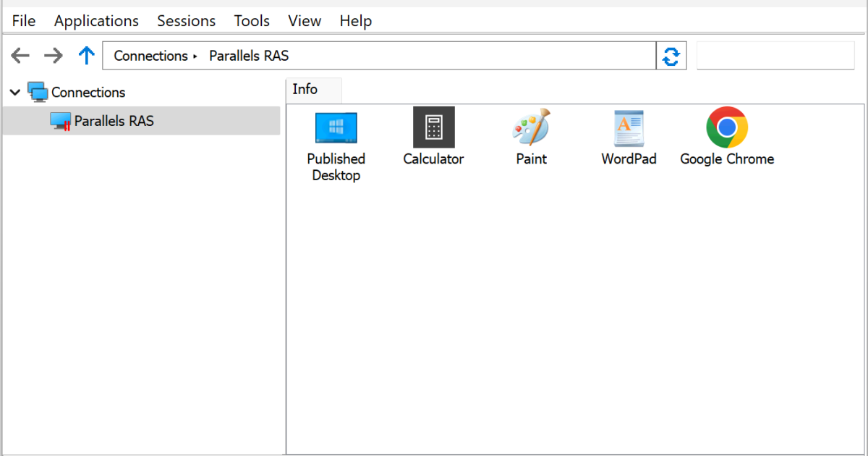The image size is (868, 456).
Task: Refresh the connection list
Action: pos(671,55)
